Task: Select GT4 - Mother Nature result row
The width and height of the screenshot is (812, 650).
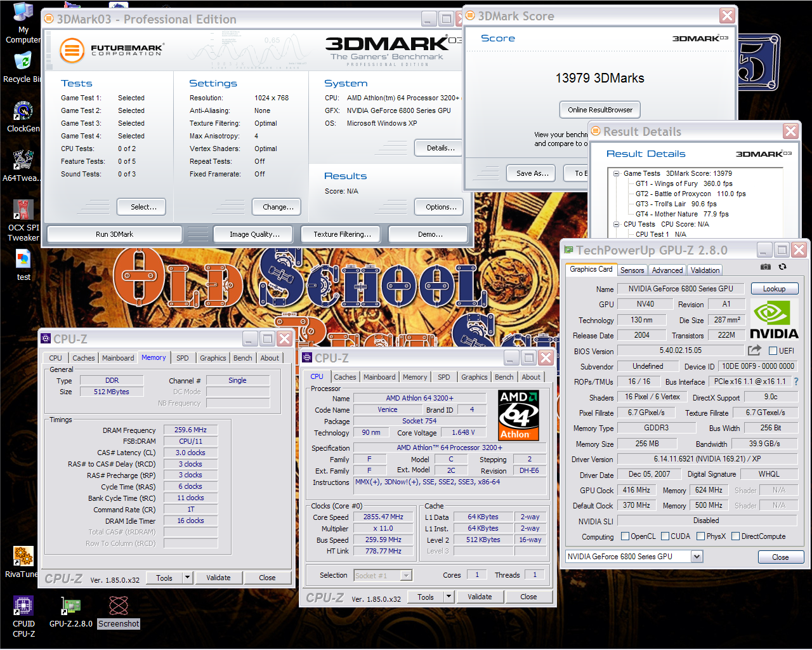Action: click(682, 214)
